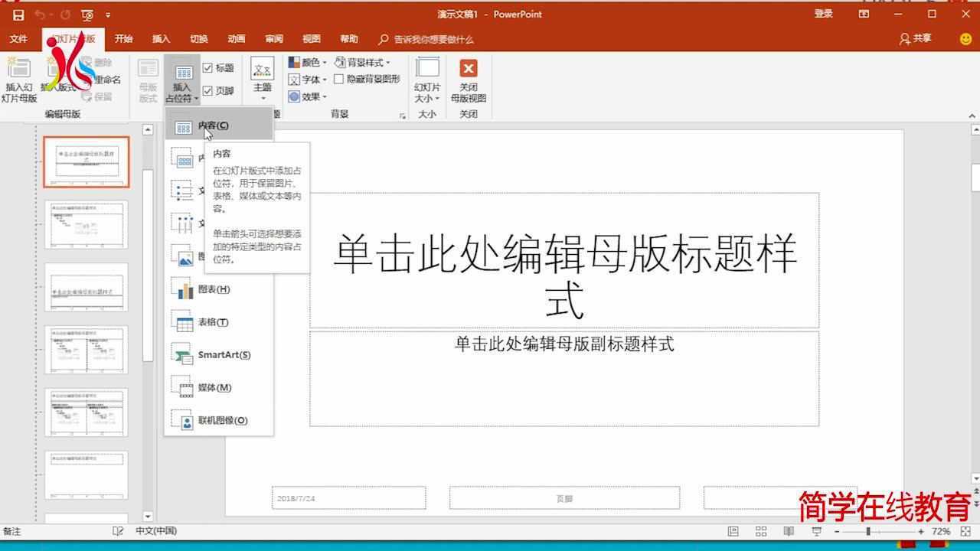
Task: Select Text placeholder icon with bullet list
Action: 184,191
